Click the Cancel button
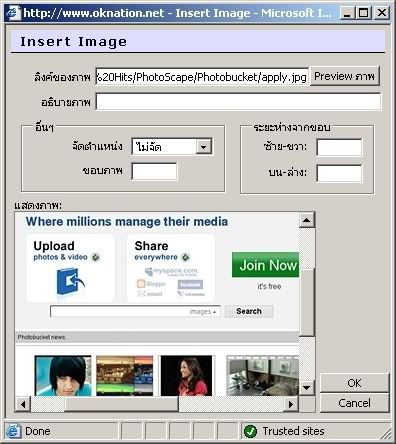Image resolution: width=396 pixels, height=444 pixels. tap(354, 403)
